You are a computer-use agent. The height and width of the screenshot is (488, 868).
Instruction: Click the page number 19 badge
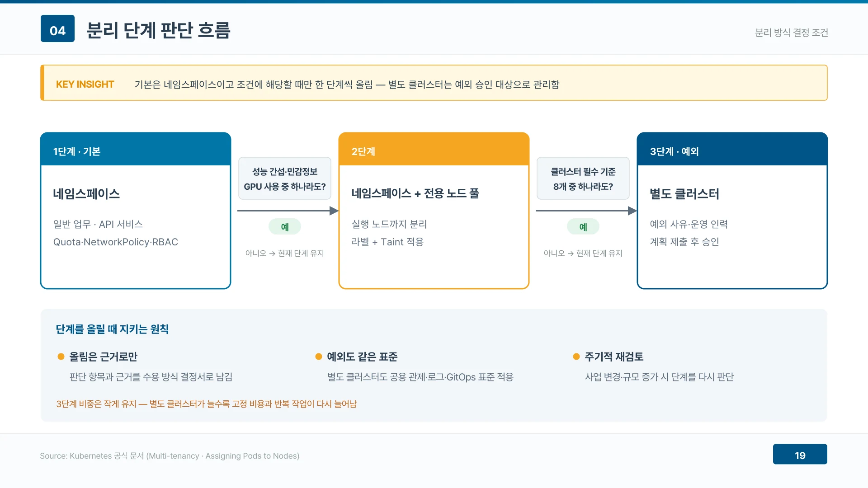[800, 454]
